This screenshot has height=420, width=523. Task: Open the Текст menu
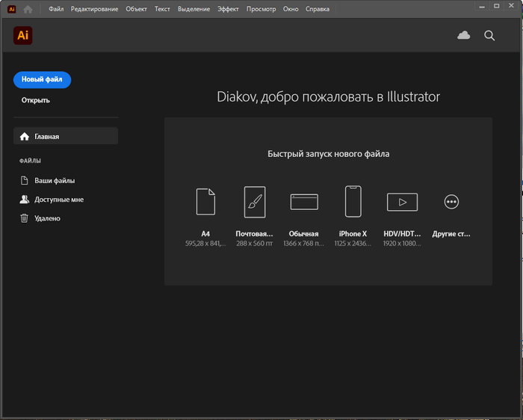pos(162,9)
